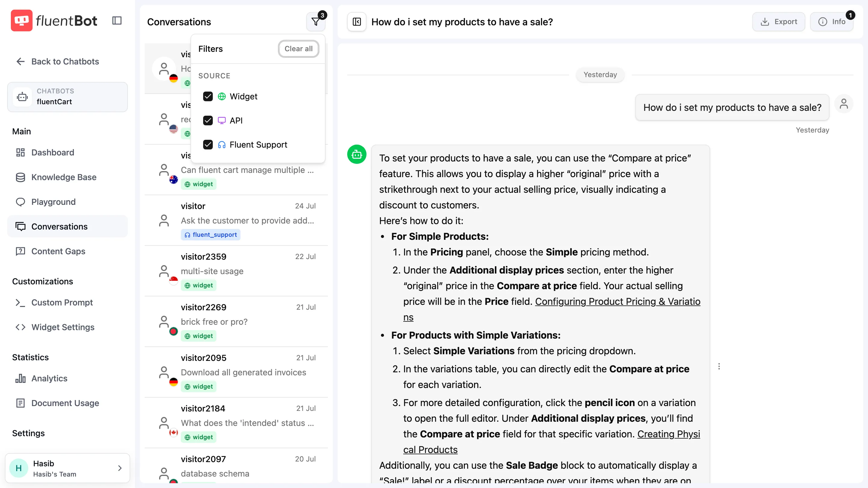Open Custom Prompt settings
Viewport: 868px width, 488px height.
(x=68, y=302)
